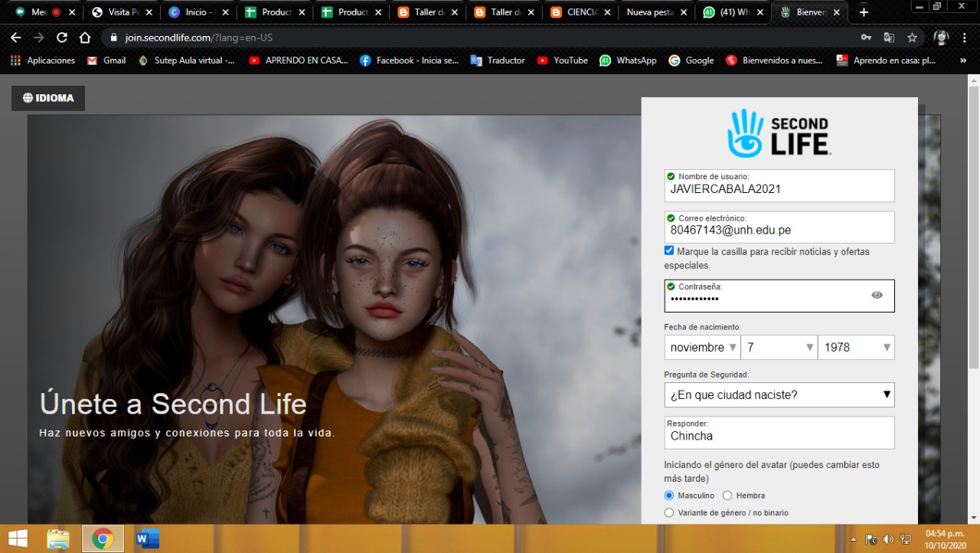Open the IDIOMA selector

[x=47, y=98]
